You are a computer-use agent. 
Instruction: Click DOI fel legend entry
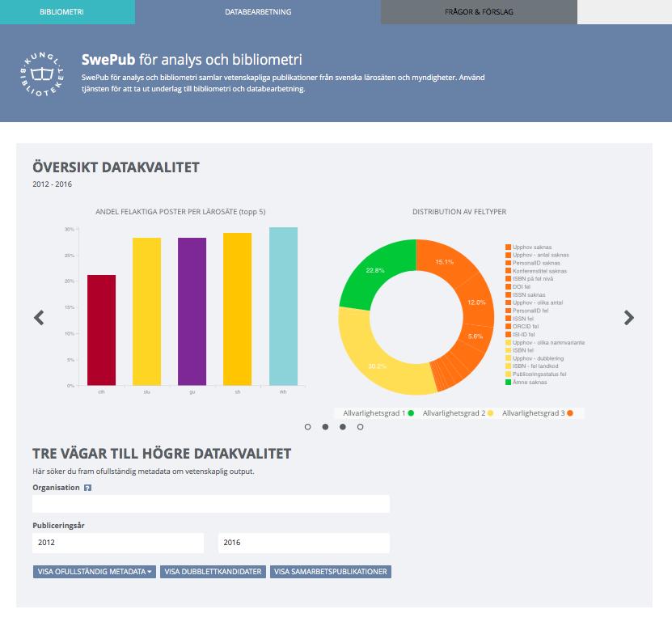click(518, 286)
